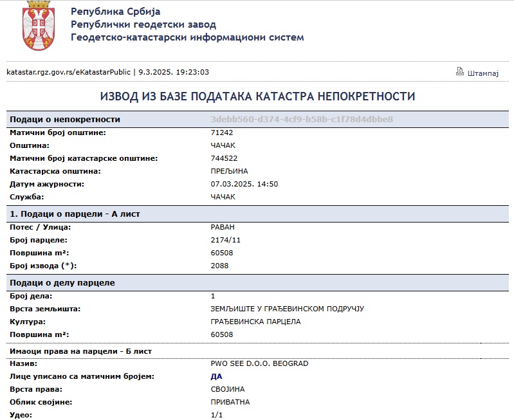514x420 pixels.
Task: Click the section header Подаци о делу парцеле
Action: [x=62, y=283]
